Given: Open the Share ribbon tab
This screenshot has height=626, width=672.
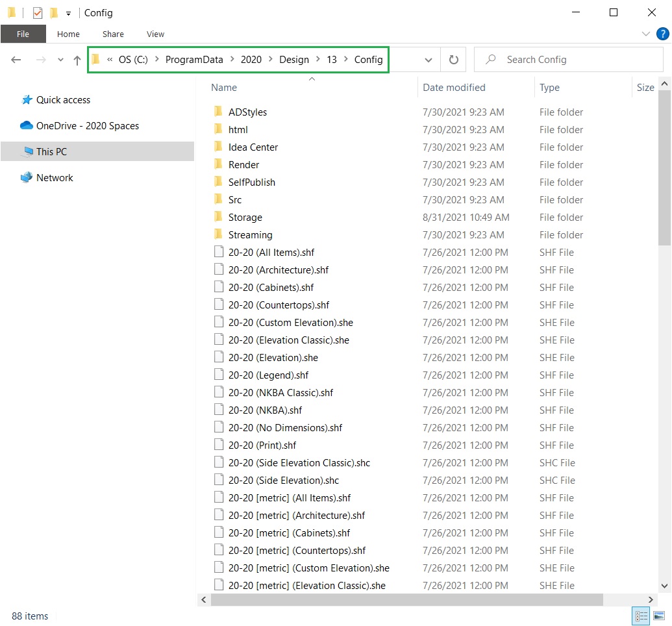Looking at the screenshot, I should [x=113, y=34].
